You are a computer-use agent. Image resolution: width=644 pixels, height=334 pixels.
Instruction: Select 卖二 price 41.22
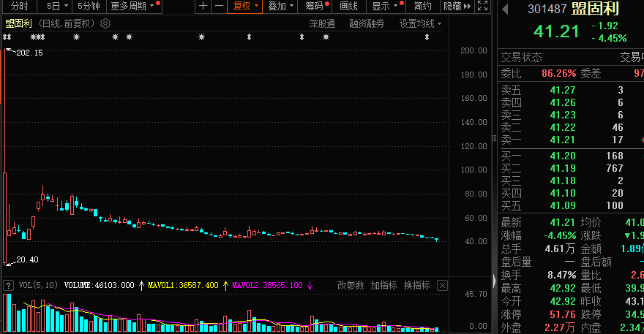(x=563, y=128)
